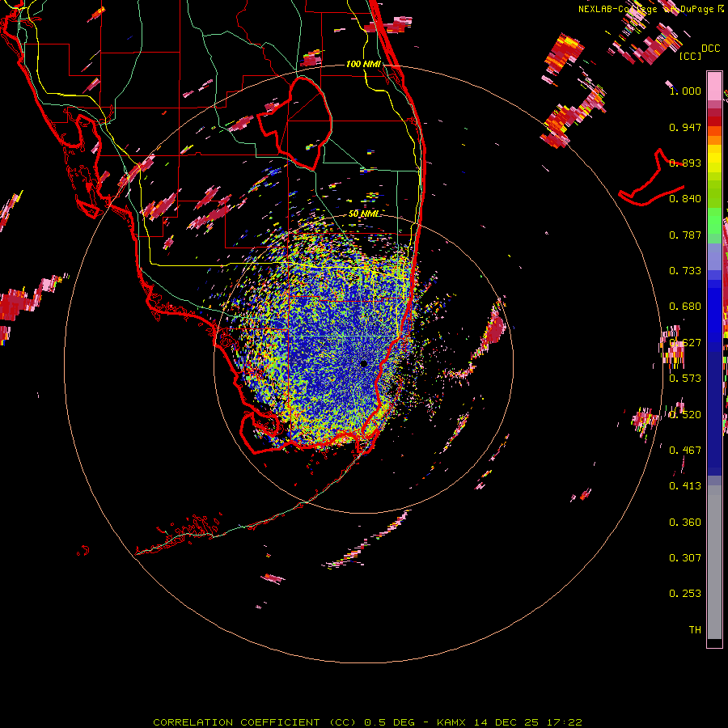The width and height of the screenshot is (728, 728).
Task: Select the 0.413 scale value
Action: pos(685,486)
